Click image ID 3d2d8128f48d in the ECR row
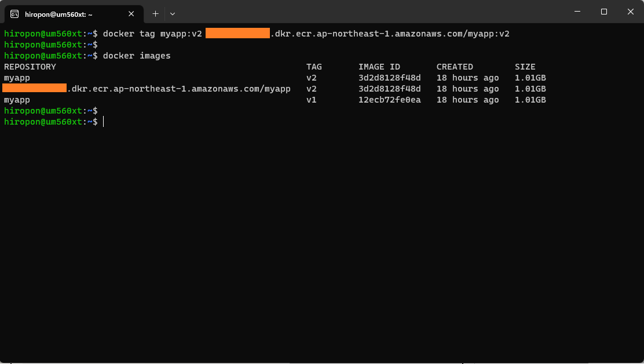This screenshot has width=644, height=364. 389,89
